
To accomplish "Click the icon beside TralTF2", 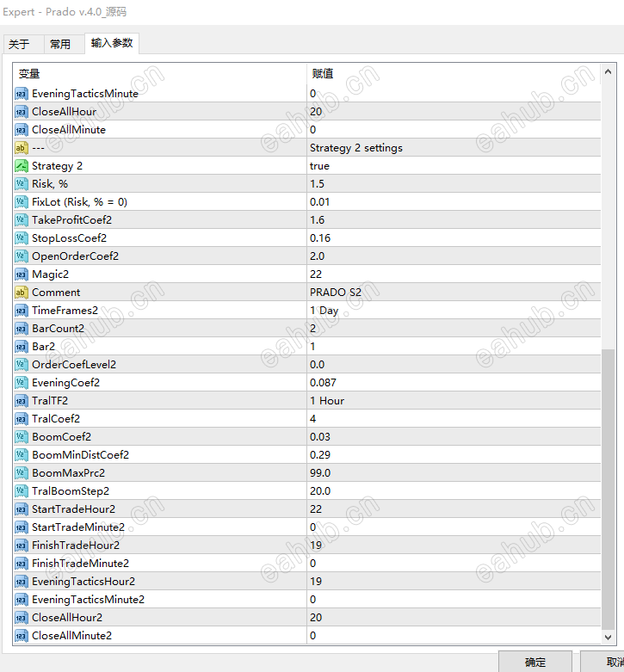I will (x=22, y=401).
